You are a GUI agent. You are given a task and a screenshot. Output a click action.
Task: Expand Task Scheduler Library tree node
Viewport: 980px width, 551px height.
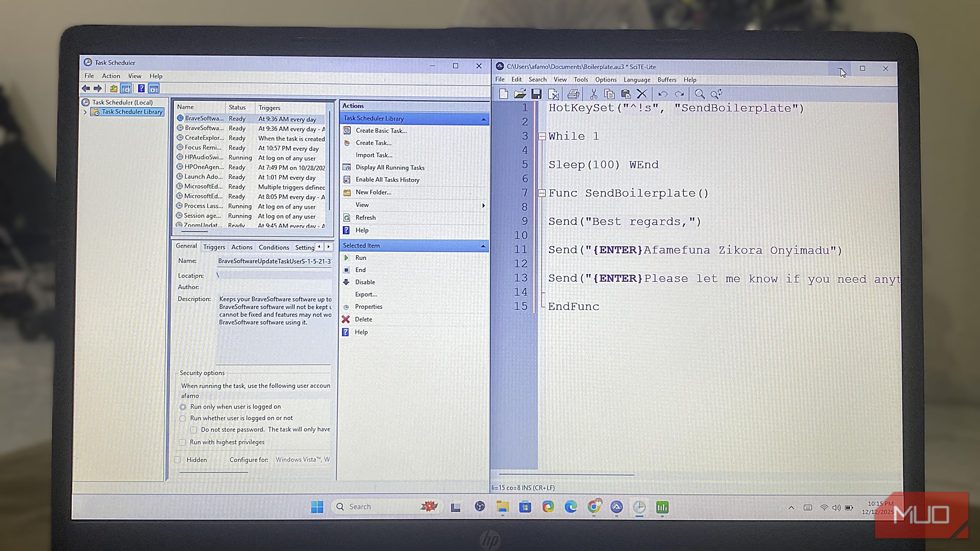pyautogui.click(x=85, y=112)
